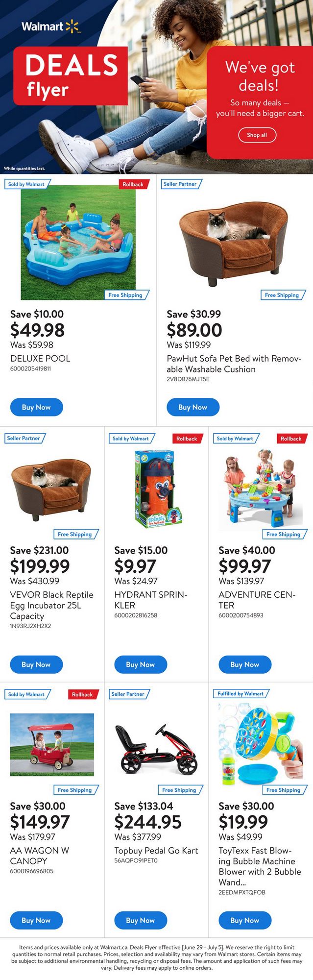Click Buy Now for PawHut Sofa Pet Bed
Screen dimensions: 313x980
[193, 407]
